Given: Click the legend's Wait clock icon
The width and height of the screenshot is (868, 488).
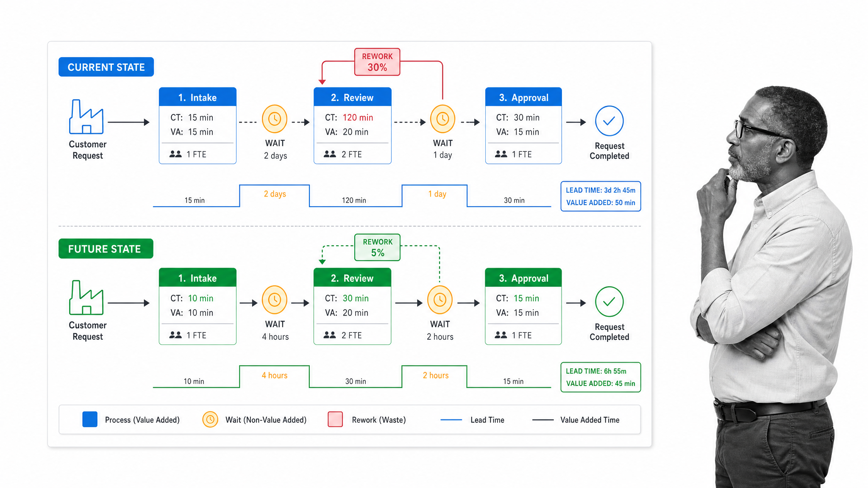Looking at the screenshot, I should point(210,419).
